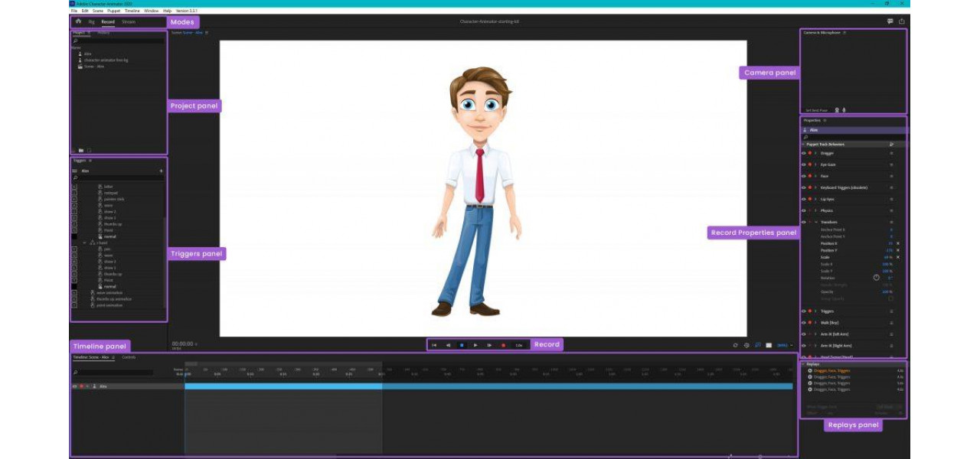Screen dimensions: 980x459
Task: Click the share/export icon at top right
Action: [x=901, y=21]
